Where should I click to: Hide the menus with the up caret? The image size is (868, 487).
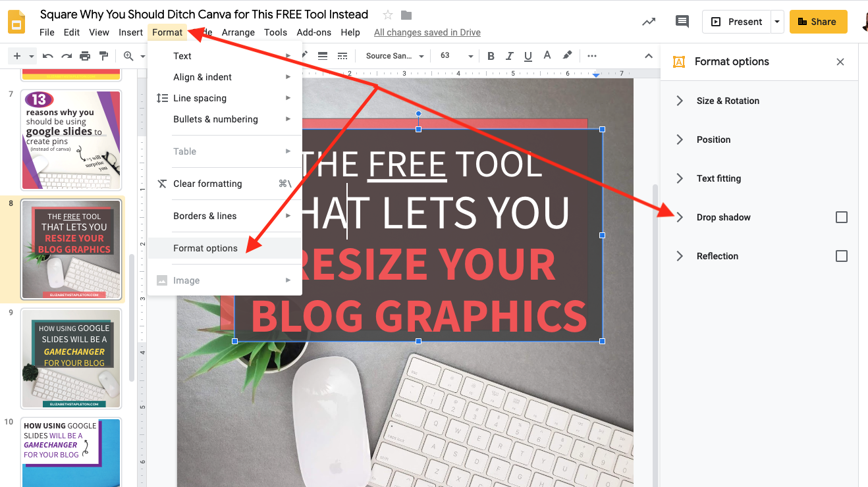click(x=649, y=56)
